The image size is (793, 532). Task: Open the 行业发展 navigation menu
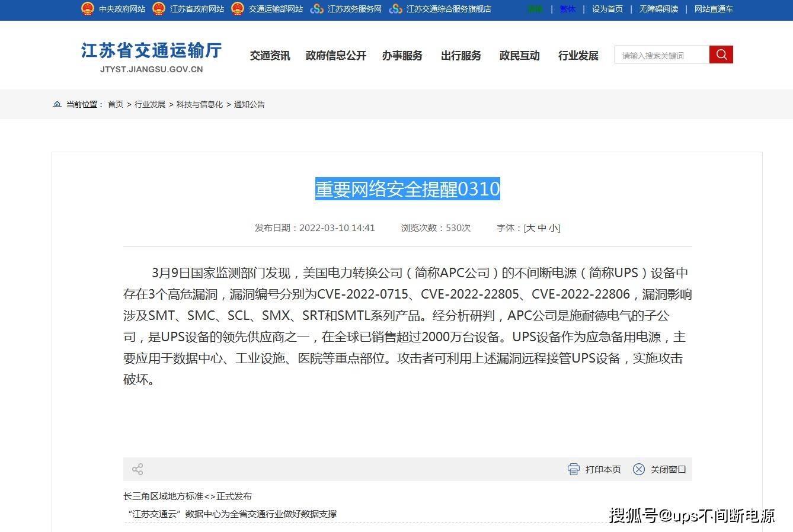click(578, 55)
